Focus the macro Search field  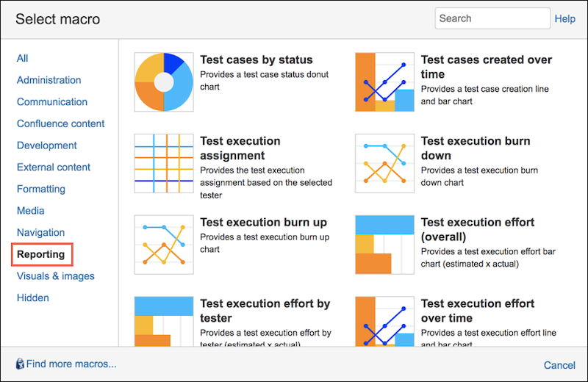tap(492, 18)
